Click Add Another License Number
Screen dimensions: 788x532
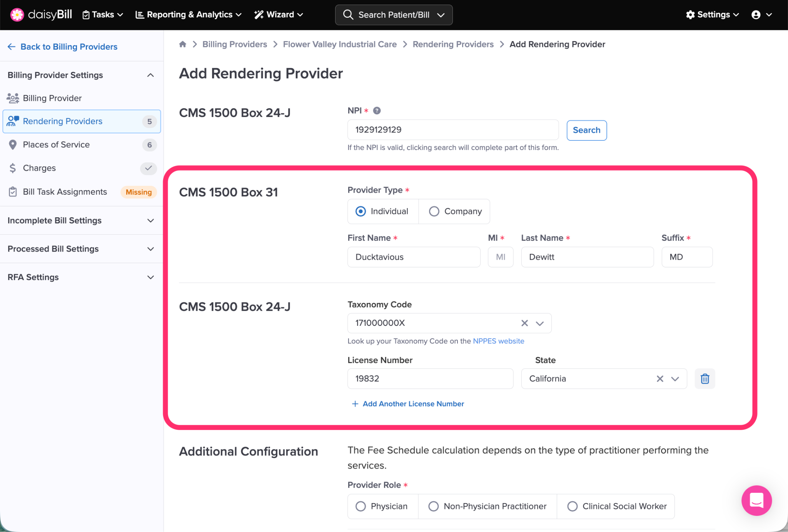click(x=408, y=404)
